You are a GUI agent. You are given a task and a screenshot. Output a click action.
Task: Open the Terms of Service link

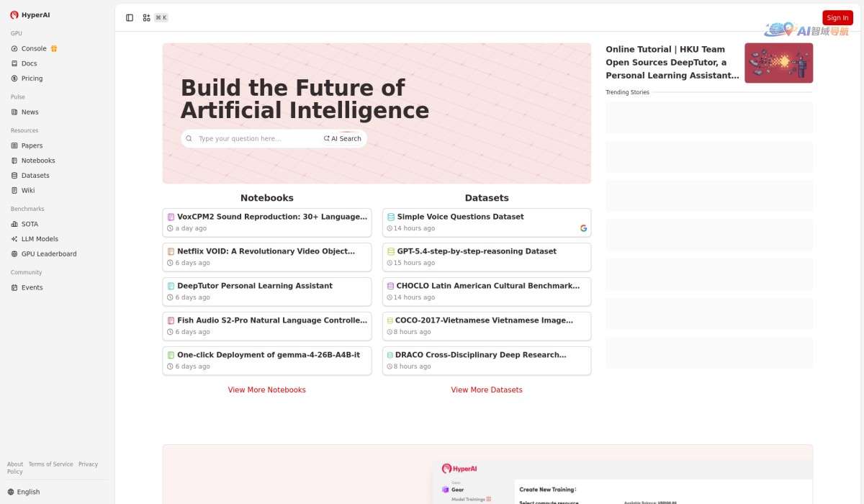coord(50,464)
